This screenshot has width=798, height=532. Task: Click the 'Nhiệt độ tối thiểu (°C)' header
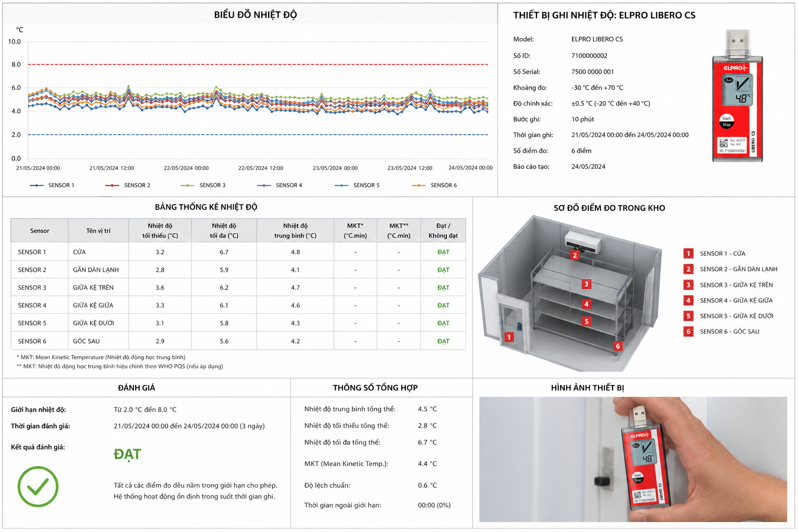160,231
